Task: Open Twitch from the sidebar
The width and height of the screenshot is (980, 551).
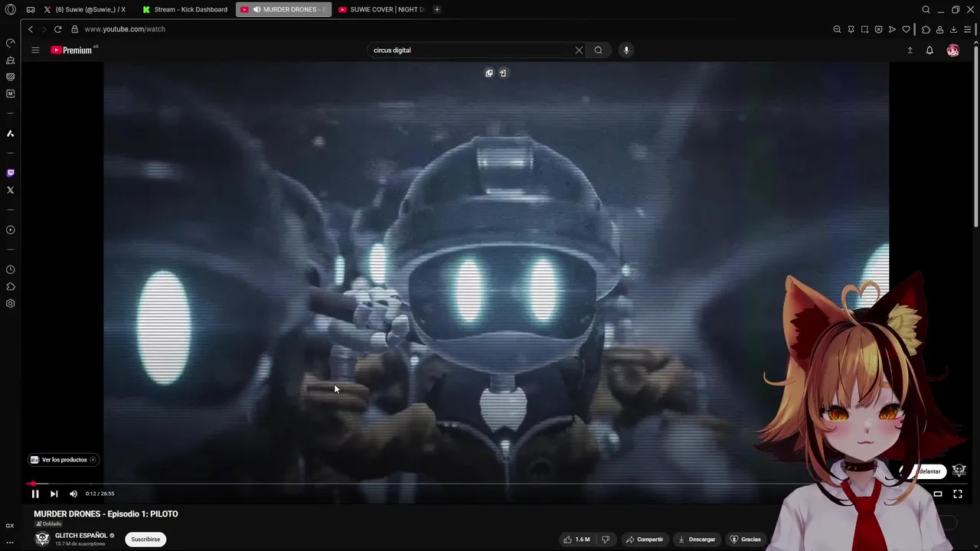Action: [10, 173]
